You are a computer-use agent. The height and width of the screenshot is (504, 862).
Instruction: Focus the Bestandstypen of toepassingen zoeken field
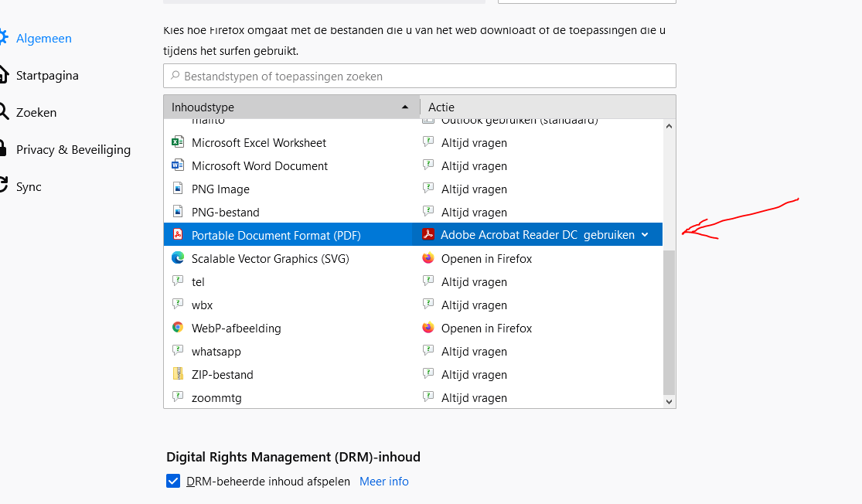coord(420,76)
